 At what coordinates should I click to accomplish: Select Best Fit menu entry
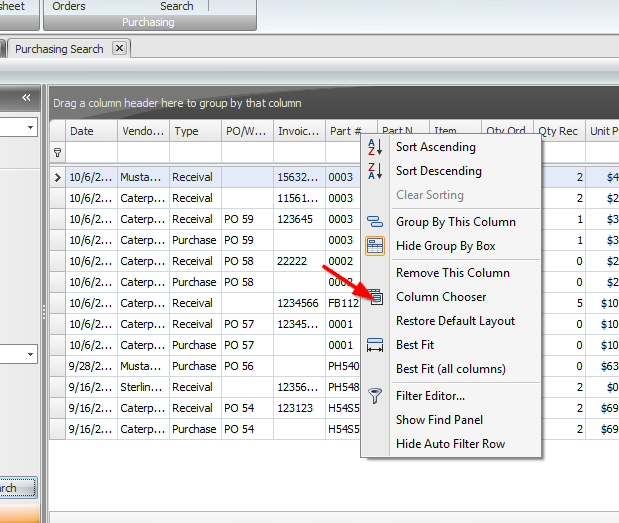point(415,345)
